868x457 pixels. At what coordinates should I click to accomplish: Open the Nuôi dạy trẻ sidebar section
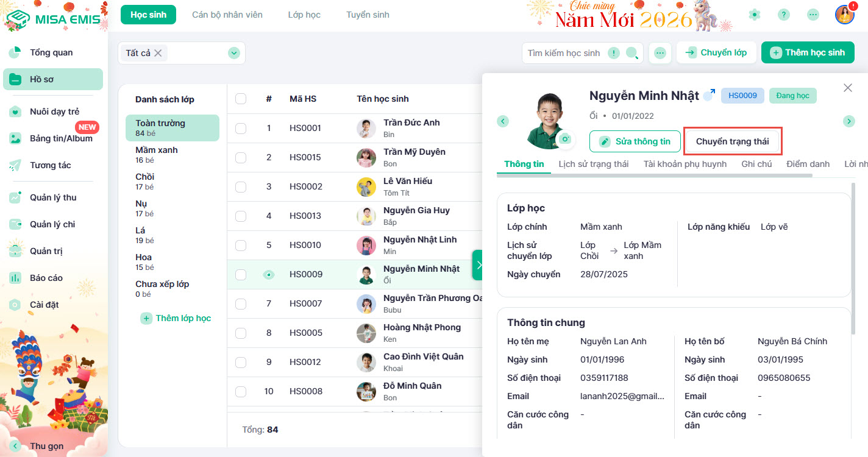click(54, 112)
